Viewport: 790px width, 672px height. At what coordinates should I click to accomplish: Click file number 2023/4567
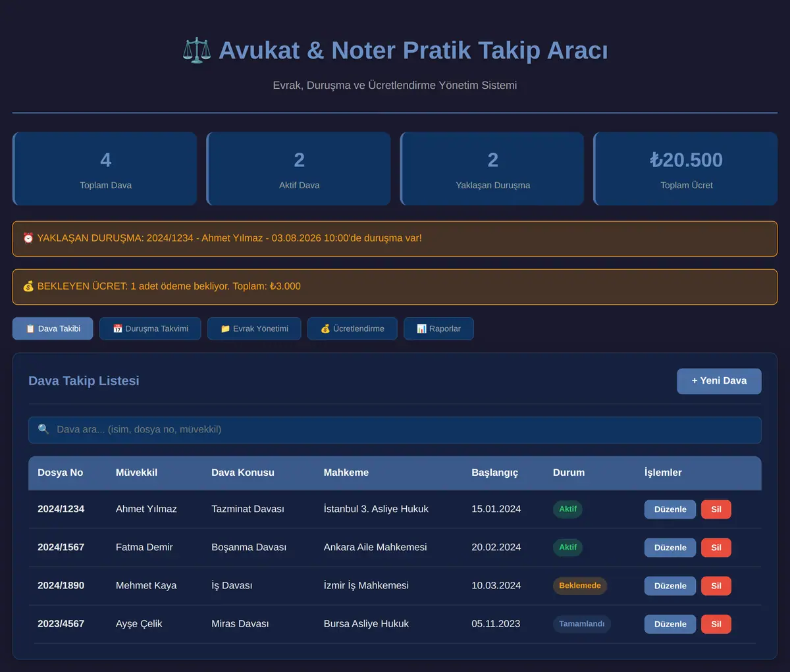(61, 623)
